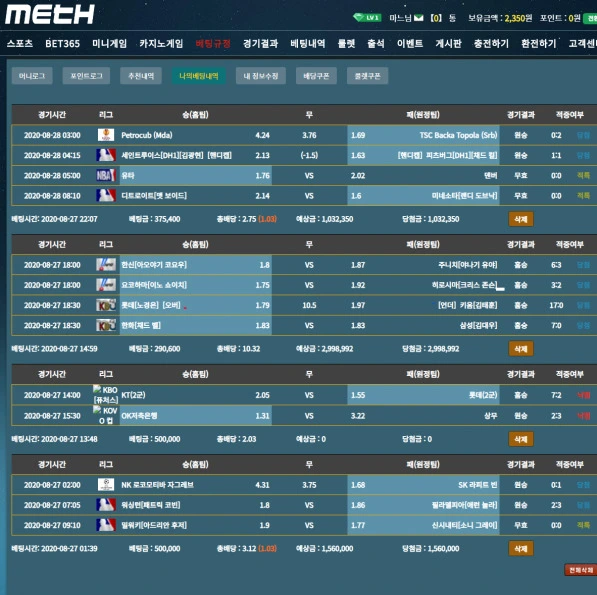The width and height of the screenshot is (597, 595).
Task: Switch to 머니로그 tab
Action: pyautogui.click(x=32, y=76)
